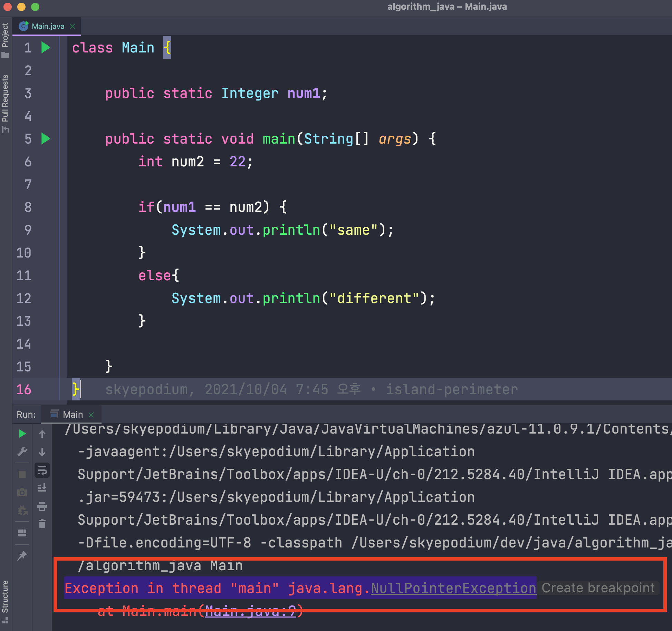Click the red macOS close window button

(x=8, y=7)
